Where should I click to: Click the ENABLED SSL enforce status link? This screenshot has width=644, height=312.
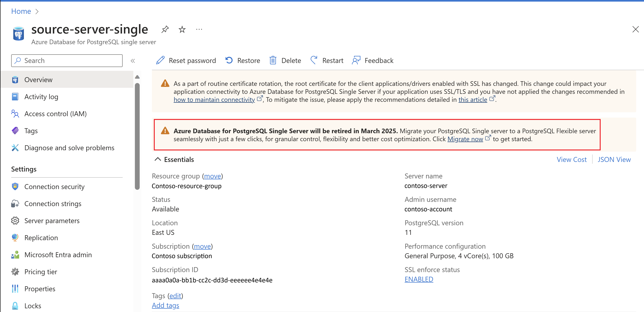tap(419, 279)
